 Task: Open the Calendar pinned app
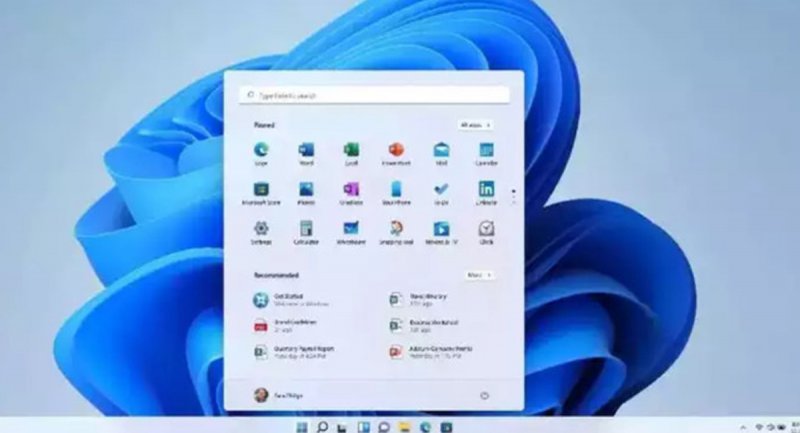coord(486,154)
